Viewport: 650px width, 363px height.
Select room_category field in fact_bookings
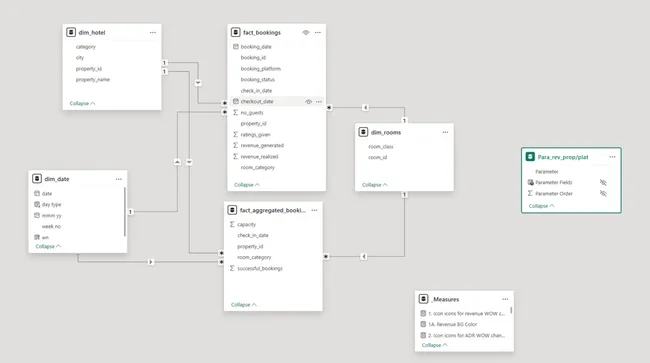258,167
